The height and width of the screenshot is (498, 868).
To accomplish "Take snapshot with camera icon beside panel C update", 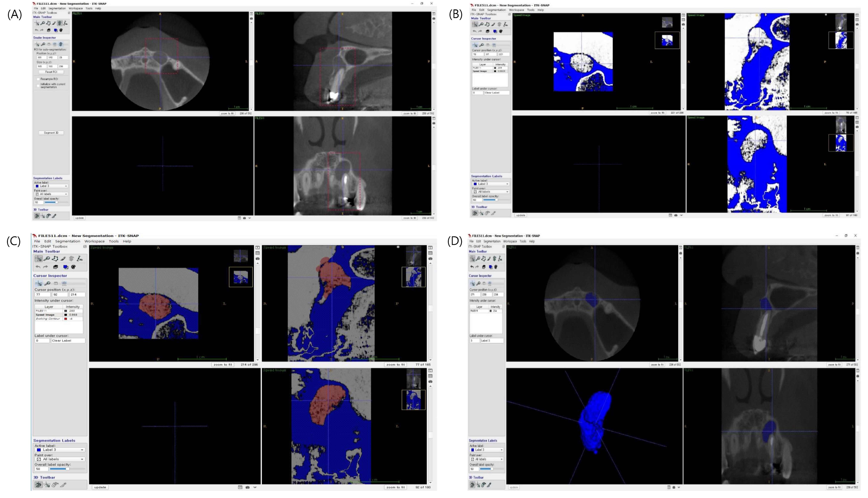I will coord(247,487).
